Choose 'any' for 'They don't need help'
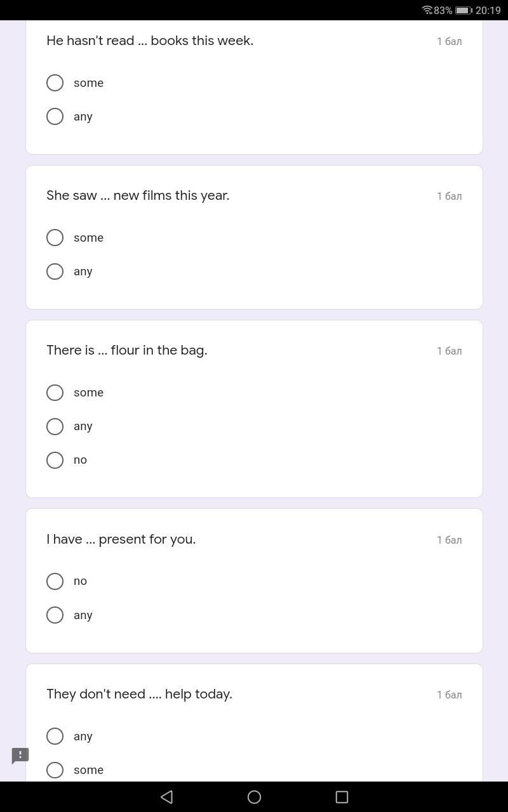Screen dimensions: 508x812 55,737
